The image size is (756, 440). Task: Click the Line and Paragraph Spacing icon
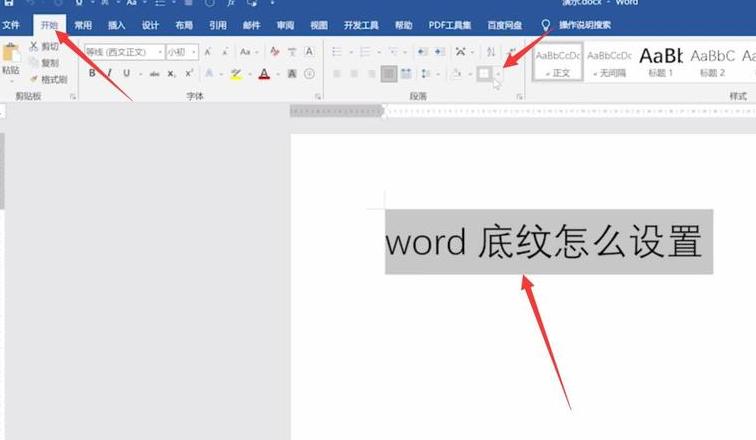click(x=426, y=74)
